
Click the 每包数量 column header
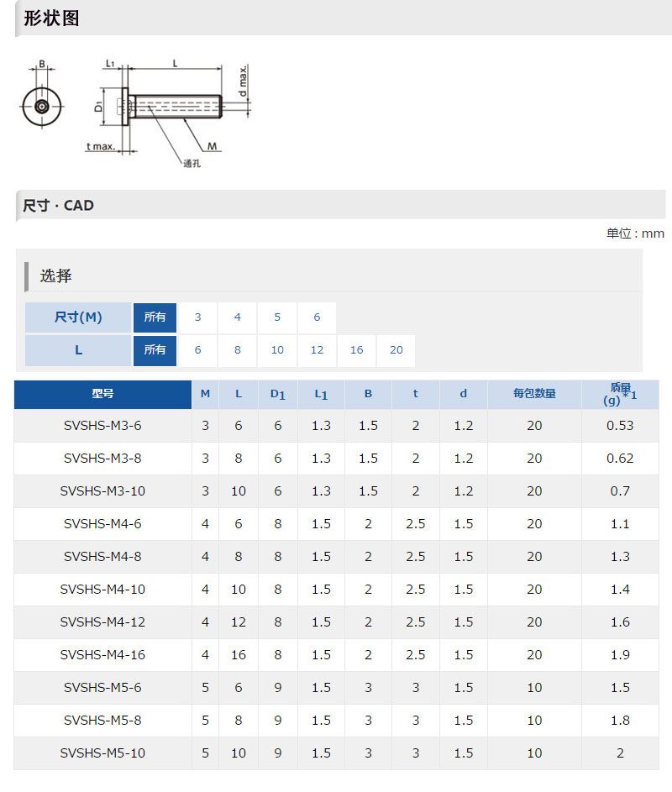point(534,394)
